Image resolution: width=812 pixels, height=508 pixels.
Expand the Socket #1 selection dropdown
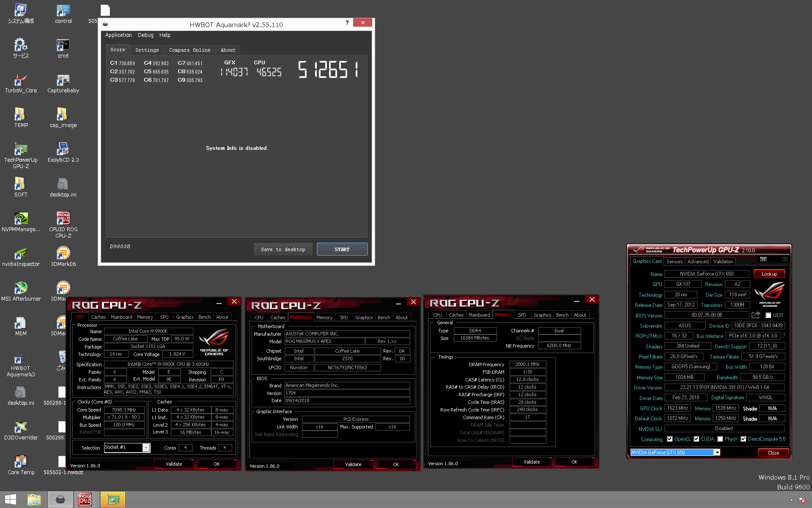146,448
